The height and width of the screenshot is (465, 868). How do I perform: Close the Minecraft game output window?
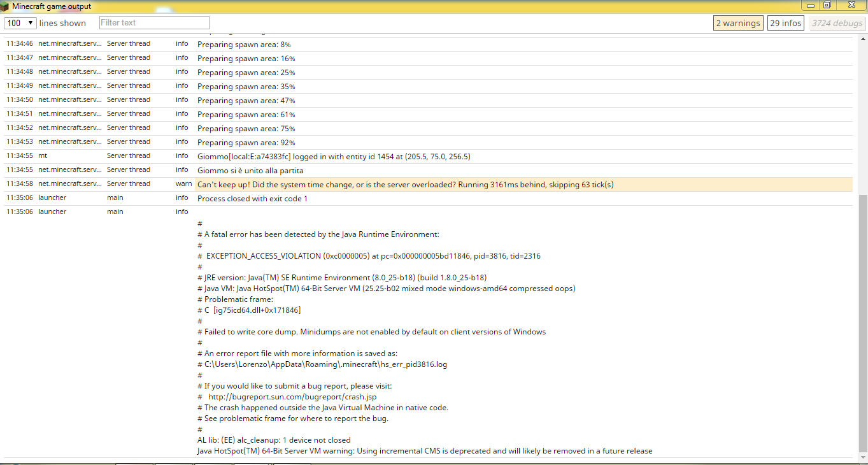click(x=851, y=5)
